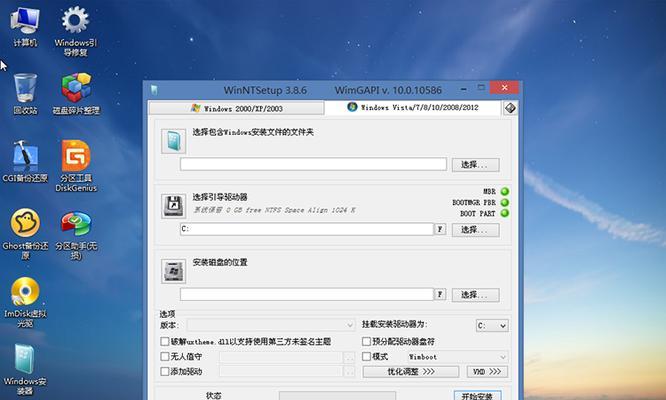Image resolution: width=666 pixels, height=400 pixels.
Task: Open the 挂载安装驱动器为 C: dropdown
Action: point(492,326)
